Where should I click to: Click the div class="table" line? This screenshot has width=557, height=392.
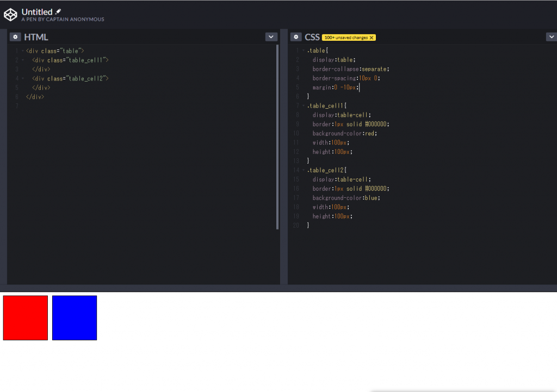pyautogui.click(x=55, y=51)
